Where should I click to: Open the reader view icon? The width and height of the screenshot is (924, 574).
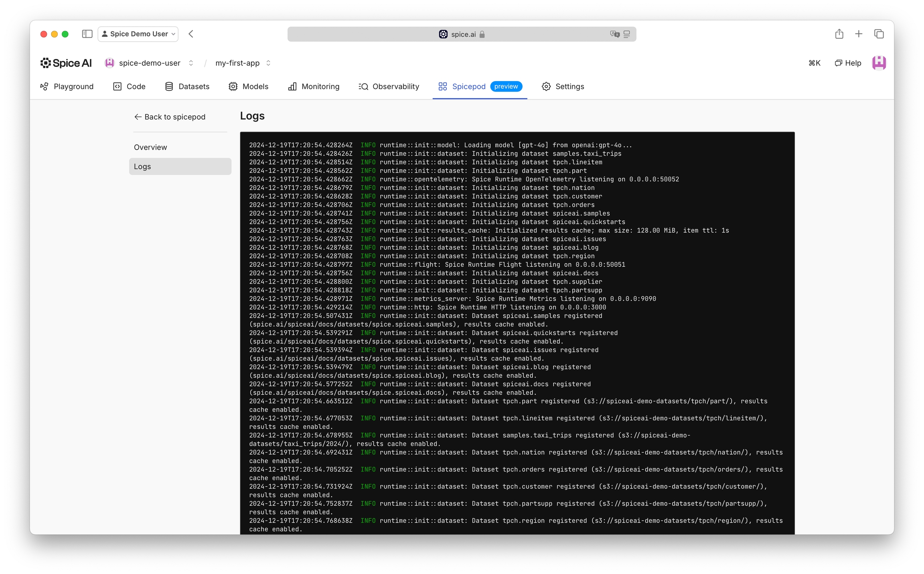[627, 34]
